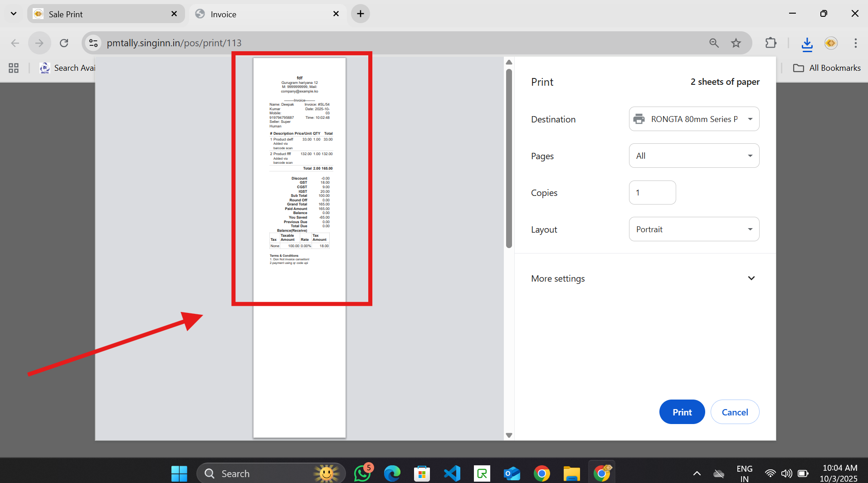Click the Copies number field
The width and height of the screenshot is (868, 483).
tap(652, 193)
